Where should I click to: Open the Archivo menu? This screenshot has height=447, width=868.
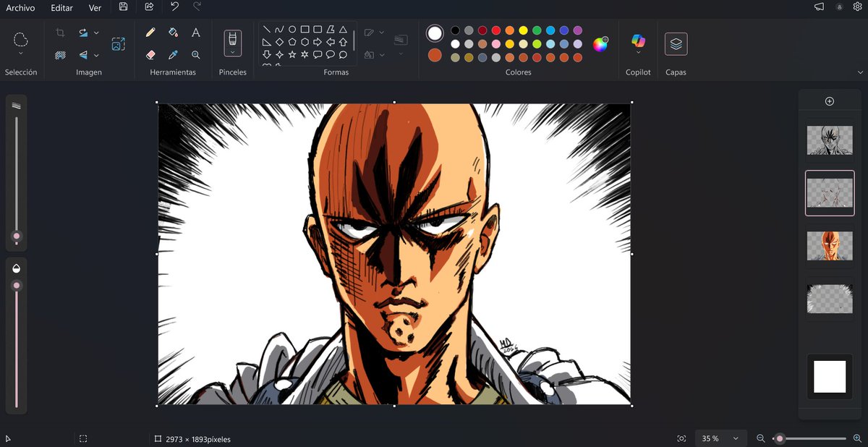coord(20,8)
